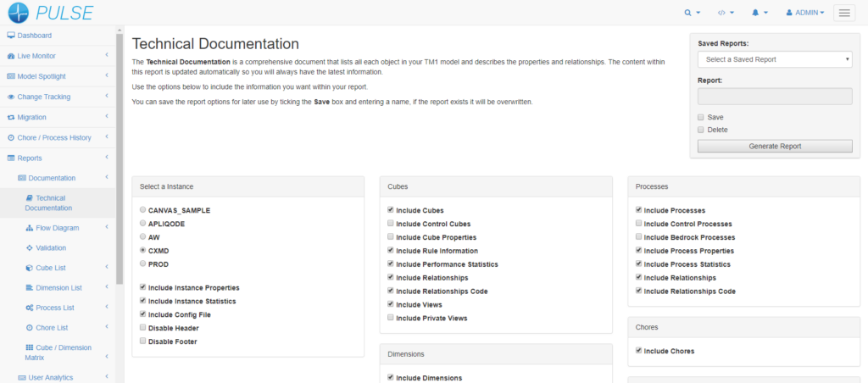Open Chore List in the sidebar
Viewport: 868px width, 383px height.
click(52, 327)
